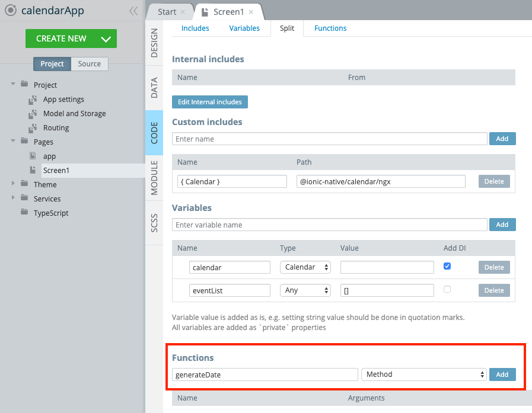Viewport: 532px width, 413px height.
Task: Edit the calendar variable name field
Action: click(x=230, y=267)
